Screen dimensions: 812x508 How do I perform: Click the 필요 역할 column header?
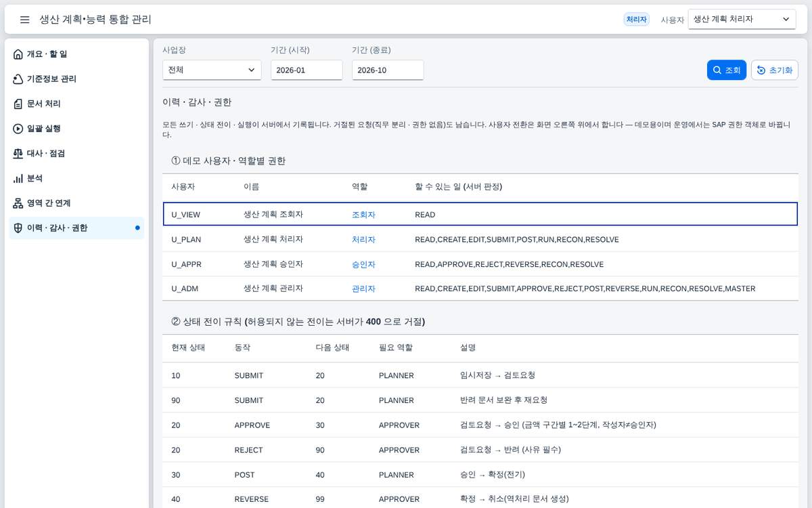coord(396,347)
